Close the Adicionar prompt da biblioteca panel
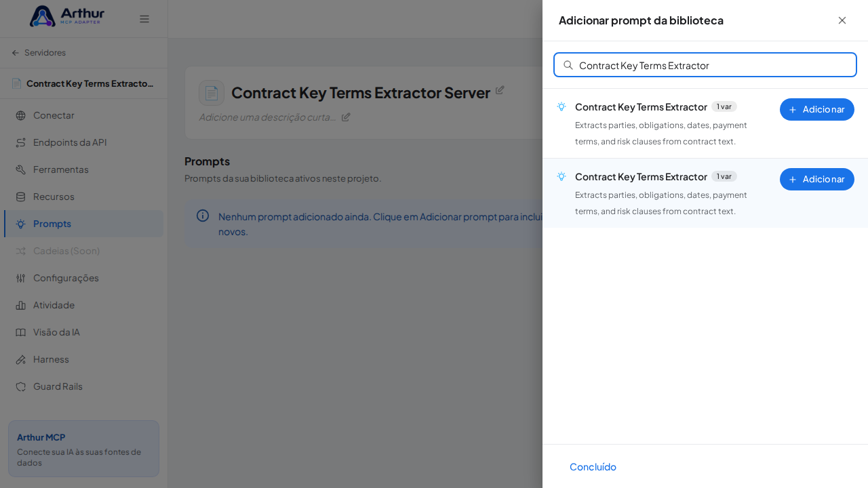 842,20
